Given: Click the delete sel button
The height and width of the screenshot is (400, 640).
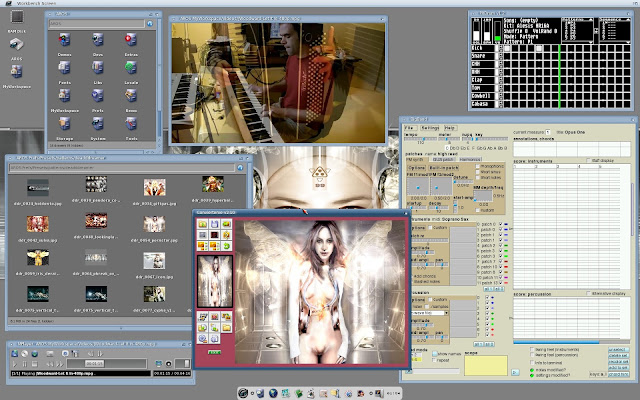Looking at the screenshot, I should 618,356.
